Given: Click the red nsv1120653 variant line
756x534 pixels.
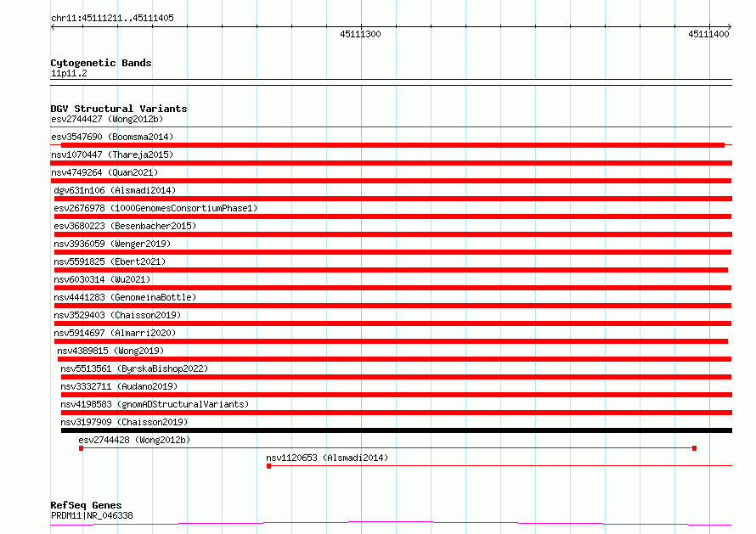Looking at the screenshot, I should [x=499, y=466].
